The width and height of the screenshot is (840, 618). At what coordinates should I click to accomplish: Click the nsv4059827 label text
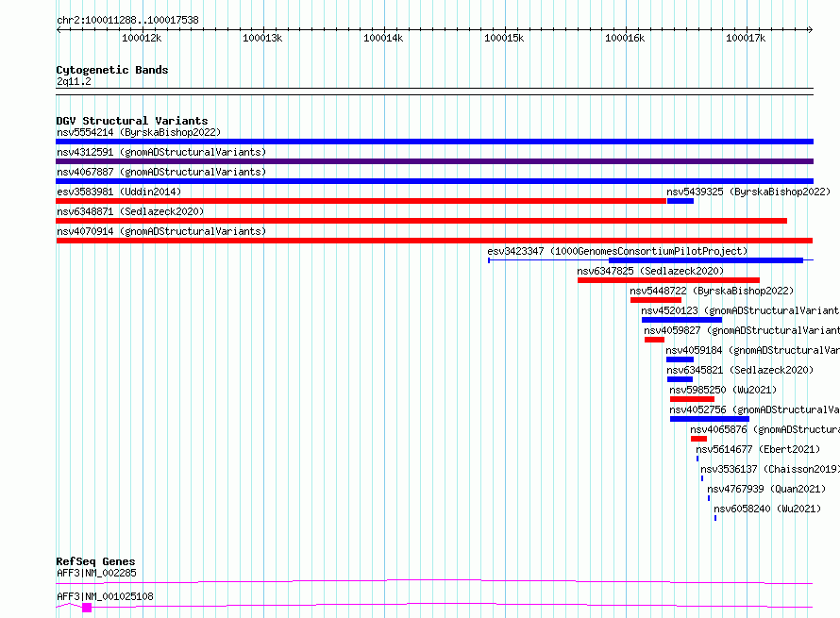tap(742, 330)
